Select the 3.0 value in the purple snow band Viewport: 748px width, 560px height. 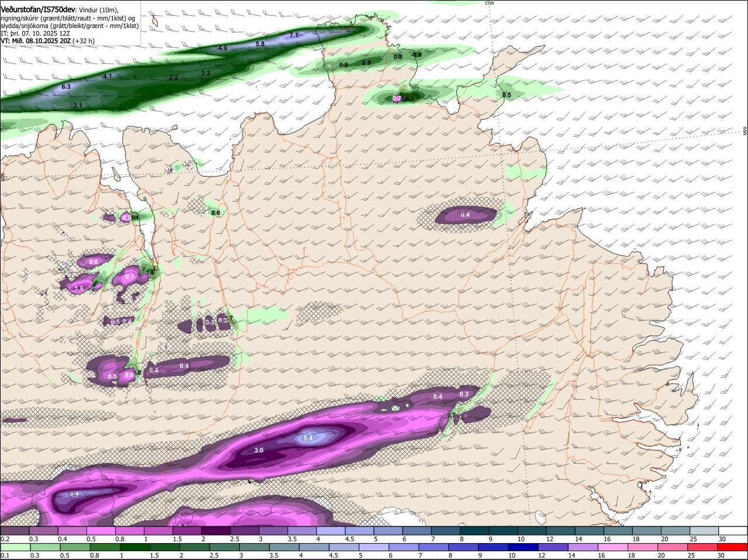click(x=259, y=450)
